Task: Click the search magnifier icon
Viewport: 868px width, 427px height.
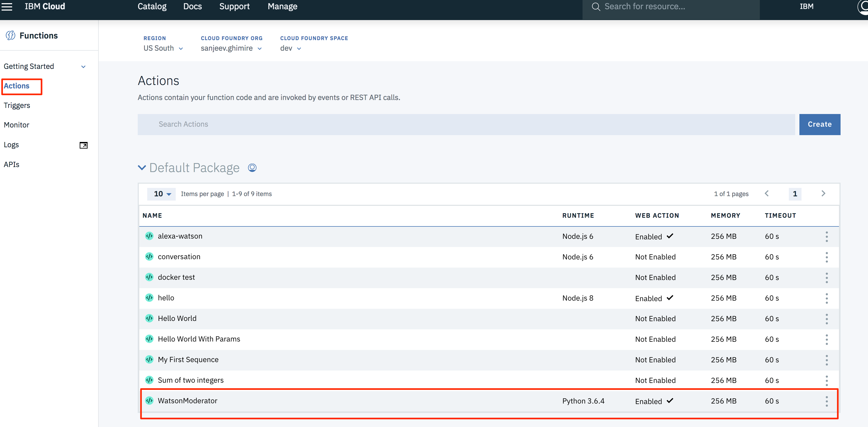Action: [x=596, y=7]
